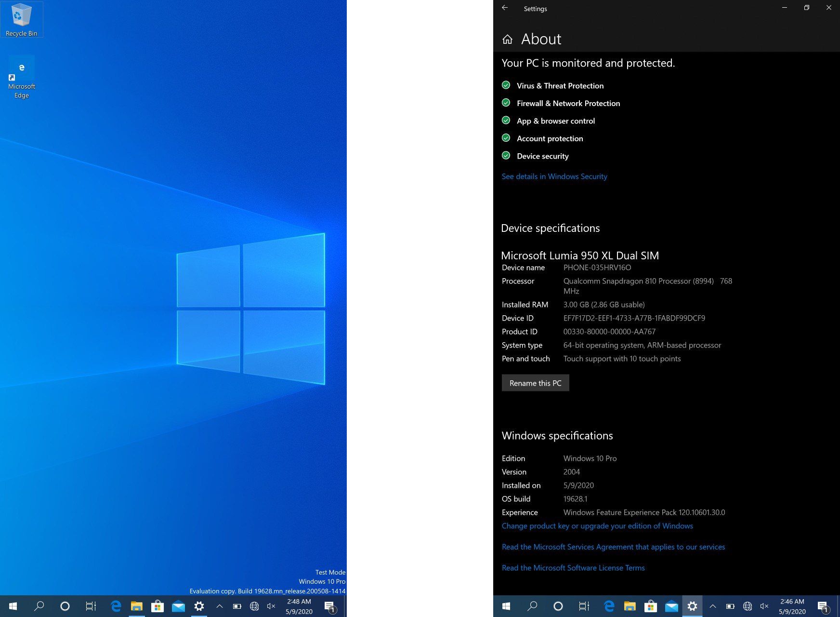Click active Settings gear on right taskbar
Screen dimensions: 840x617
(692, 606)
